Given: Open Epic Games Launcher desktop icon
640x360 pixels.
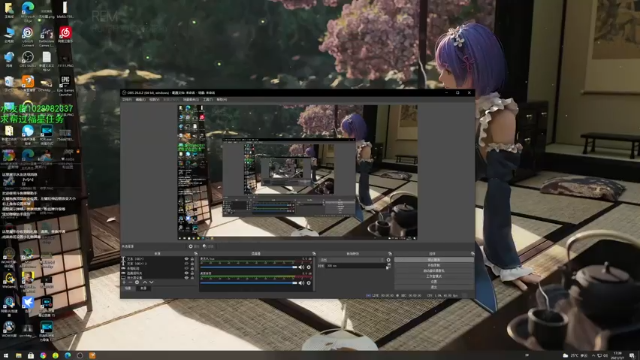Looking at the screenshot, I should coord(65,86).
